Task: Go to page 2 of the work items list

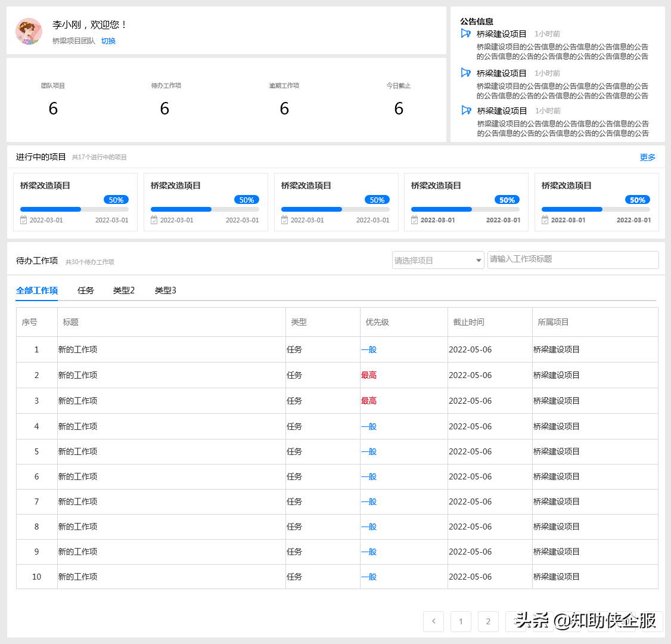Action: (x=488, y=621)
